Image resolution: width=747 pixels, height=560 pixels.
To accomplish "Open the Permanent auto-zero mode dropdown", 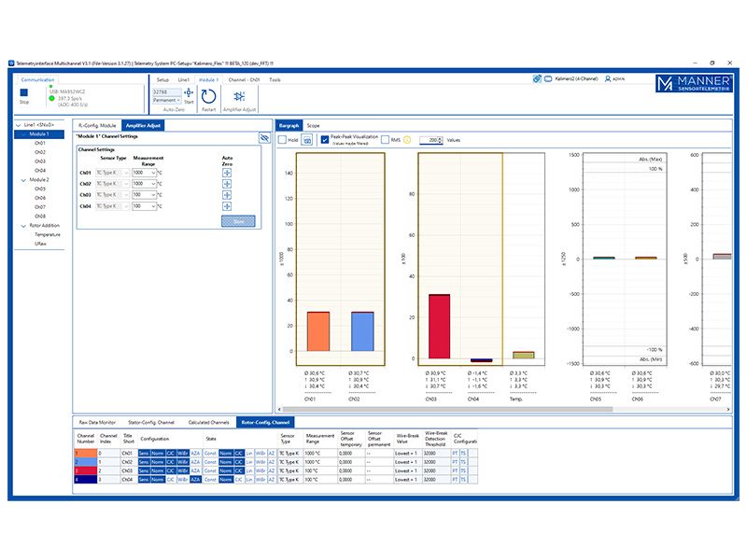I will coord(167,101).
